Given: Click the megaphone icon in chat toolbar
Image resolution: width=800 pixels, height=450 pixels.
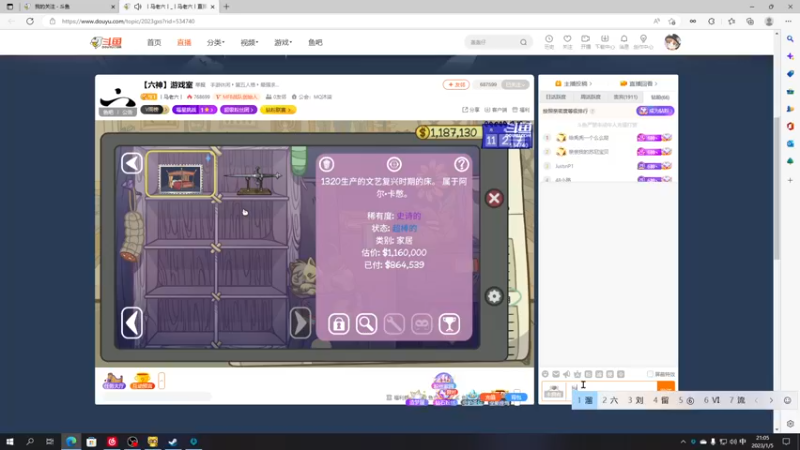Looking at the screenshot, I should (x=567, y=374).
